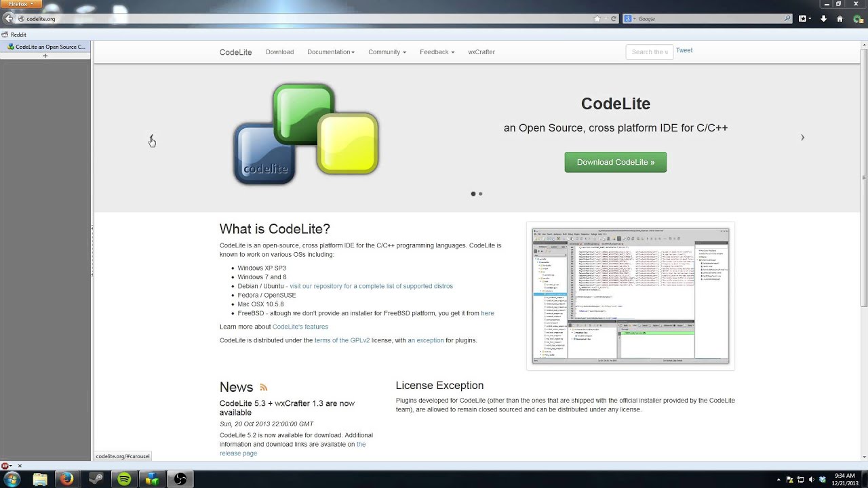
Task: Open Steam from the taskbar
Action: [x=96, y=479]
